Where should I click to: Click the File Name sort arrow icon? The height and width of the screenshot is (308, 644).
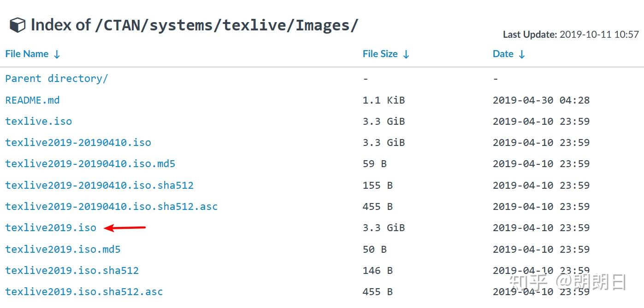click(x=57, y=54)
